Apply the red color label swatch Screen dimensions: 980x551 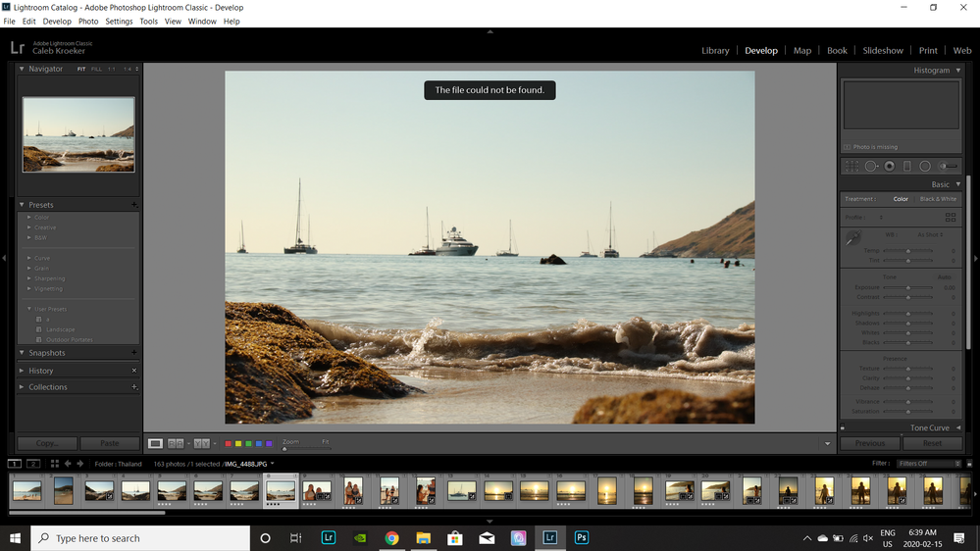click(x=228, y=443)
